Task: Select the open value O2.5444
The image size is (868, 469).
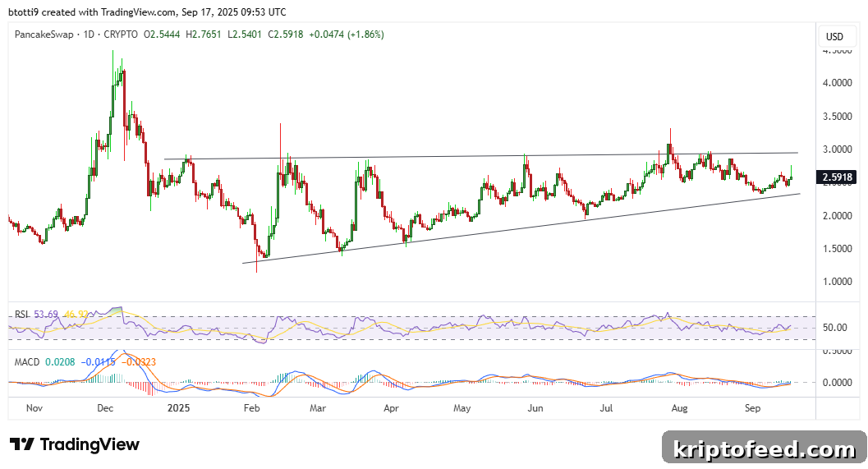Action: [162, 34]
